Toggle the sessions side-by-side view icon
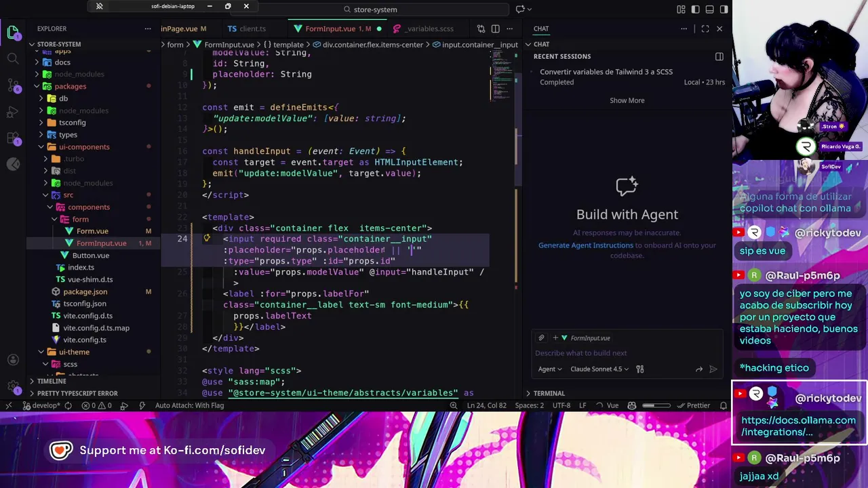The image size is (868, 488). tap(719, 56)
